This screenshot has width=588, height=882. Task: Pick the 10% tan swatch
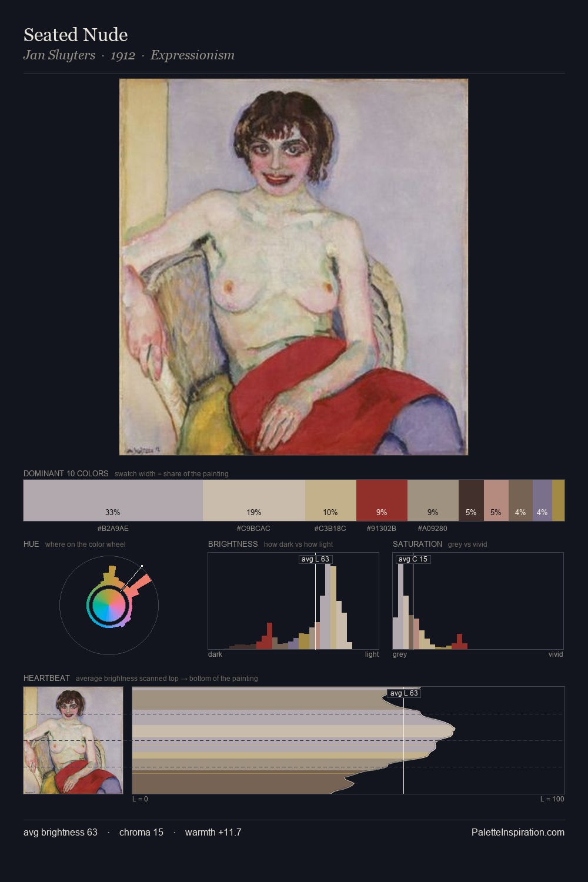tap(330, 500)
